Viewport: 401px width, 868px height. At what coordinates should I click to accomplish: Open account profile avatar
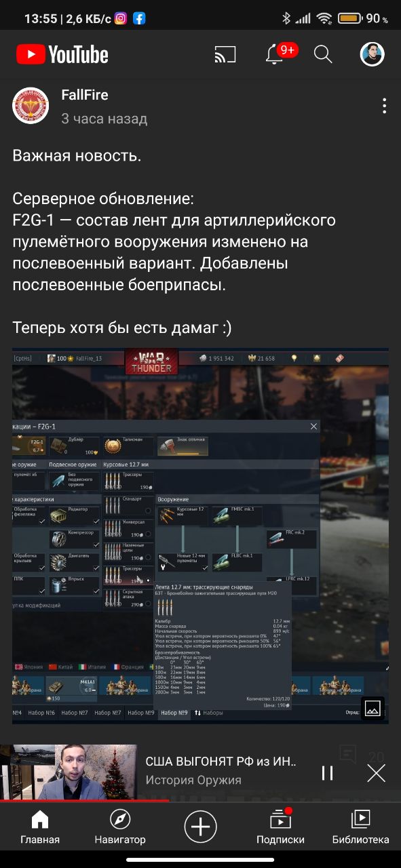pos(372,54)
